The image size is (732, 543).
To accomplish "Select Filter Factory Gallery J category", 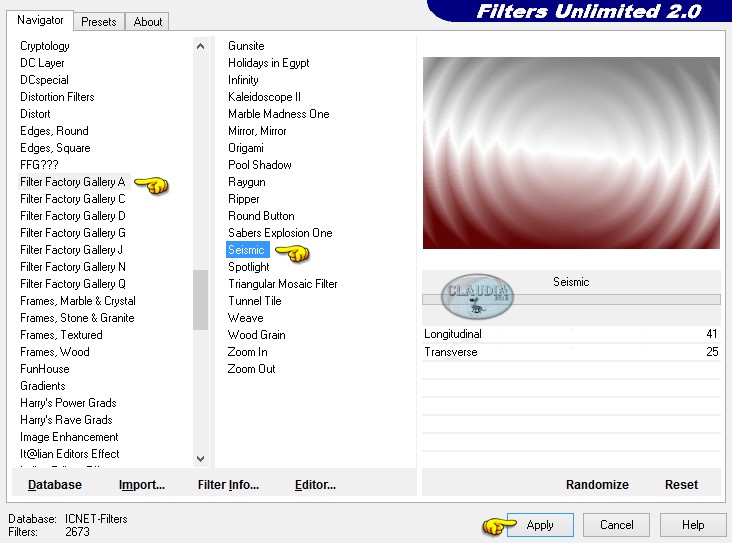I will (x=71, y=250).
